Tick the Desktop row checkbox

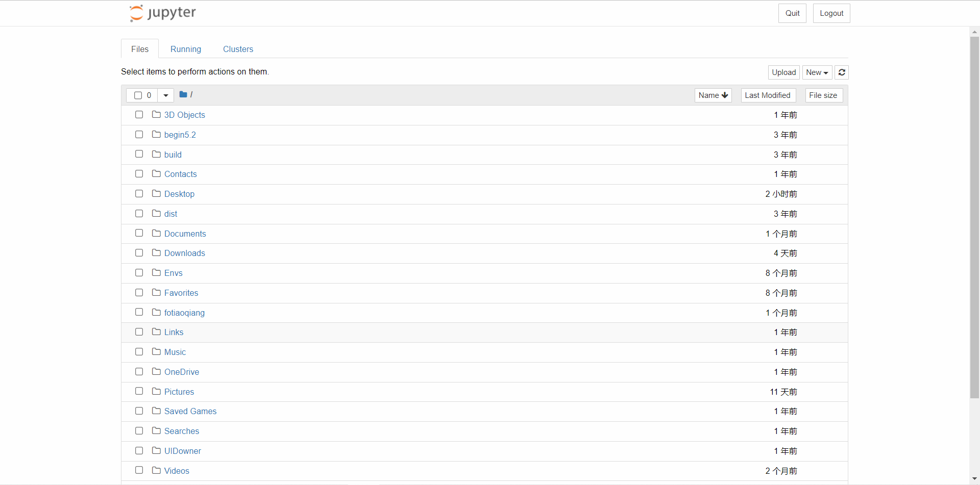(x=139, y=194)
